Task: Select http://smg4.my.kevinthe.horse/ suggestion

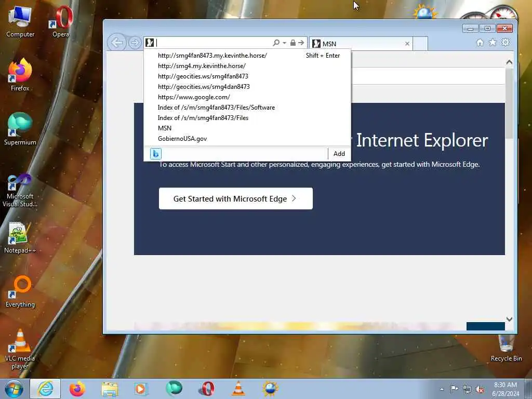Action: tap(247, 66)
